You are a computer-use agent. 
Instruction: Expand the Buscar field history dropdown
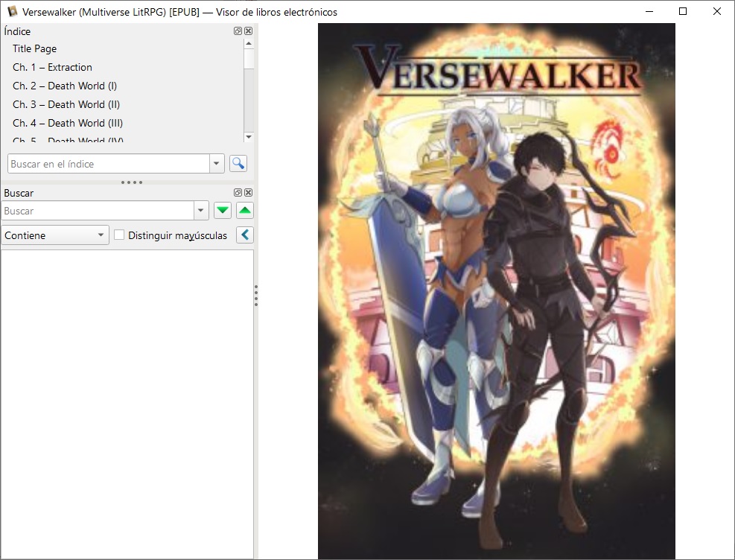(x=201, y=211)
